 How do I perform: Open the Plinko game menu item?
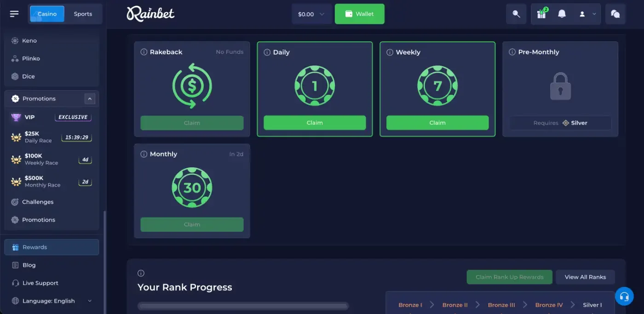click(x=52, y=58)
